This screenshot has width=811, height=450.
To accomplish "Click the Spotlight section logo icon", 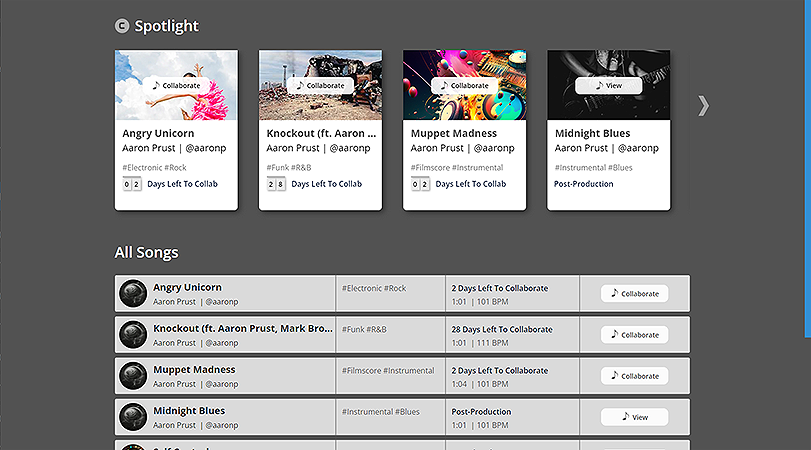I will [122, 26].
